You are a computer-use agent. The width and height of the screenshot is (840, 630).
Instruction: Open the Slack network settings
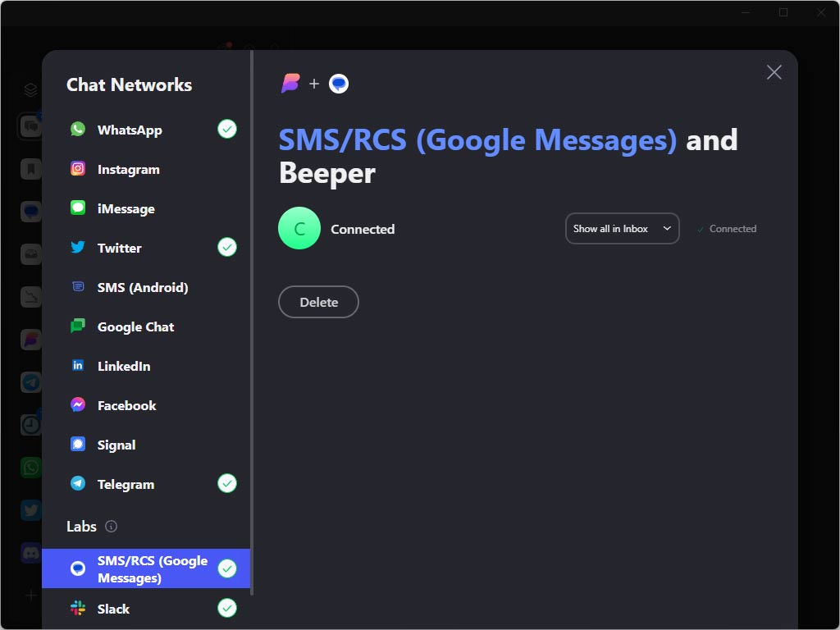(113, 609)
